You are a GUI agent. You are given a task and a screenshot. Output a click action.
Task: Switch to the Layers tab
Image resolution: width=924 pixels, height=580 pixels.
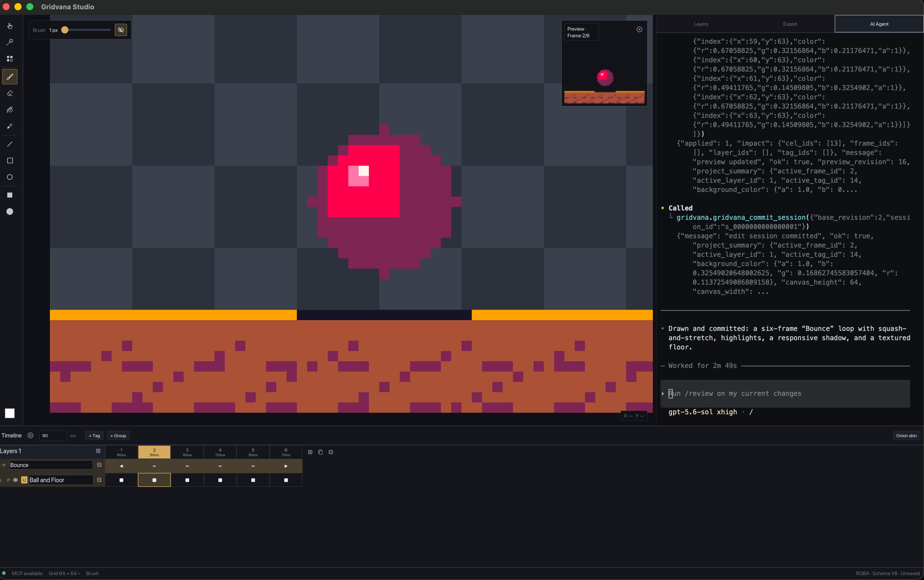(x=700, y=24)
